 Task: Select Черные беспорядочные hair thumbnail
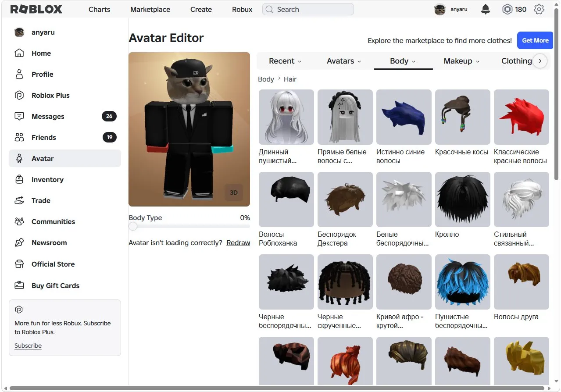(286, 282)
